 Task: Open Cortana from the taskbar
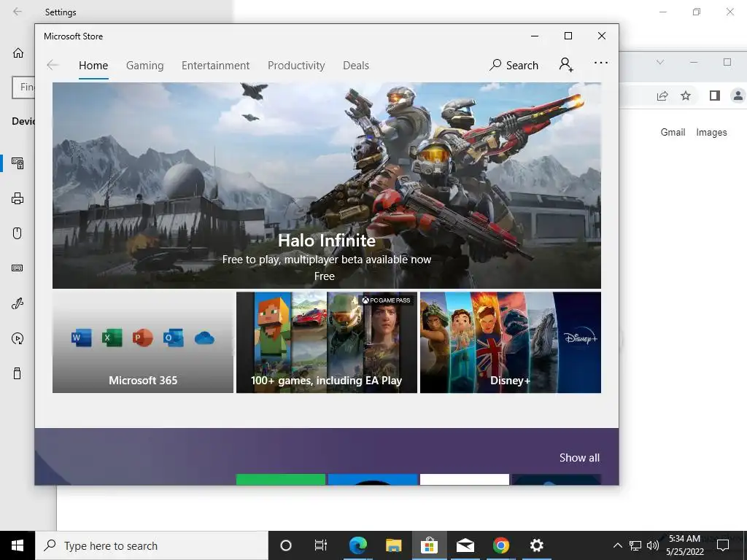pyautogui.click(x=286, y=545)
